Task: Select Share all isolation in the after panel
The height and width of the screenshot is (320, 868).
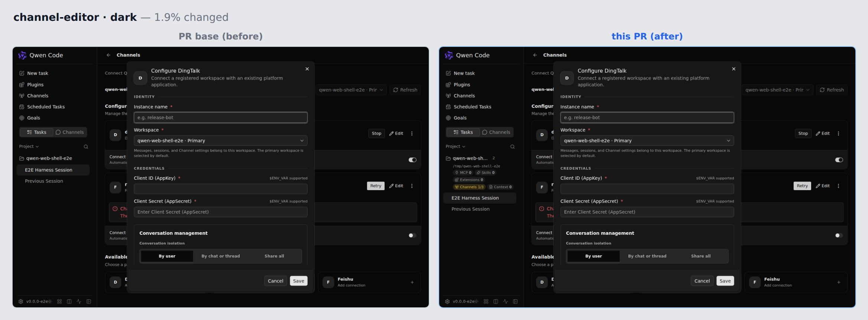Action: pos(701,256)
